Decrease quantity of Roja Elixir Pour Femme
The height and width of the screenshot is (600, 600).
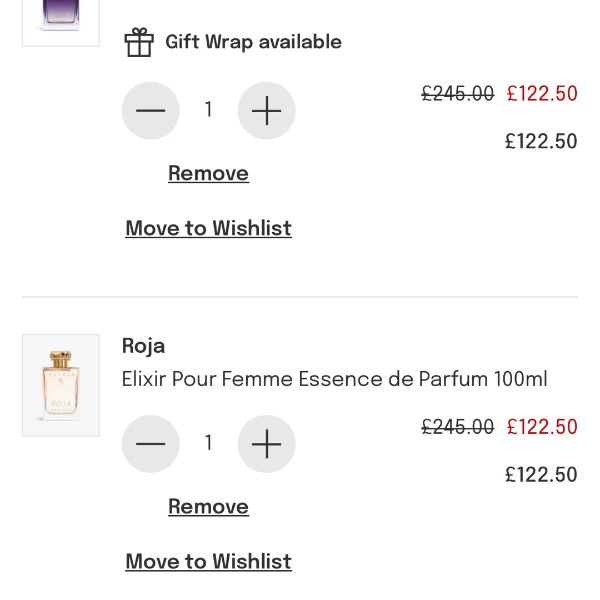point(150,443)
